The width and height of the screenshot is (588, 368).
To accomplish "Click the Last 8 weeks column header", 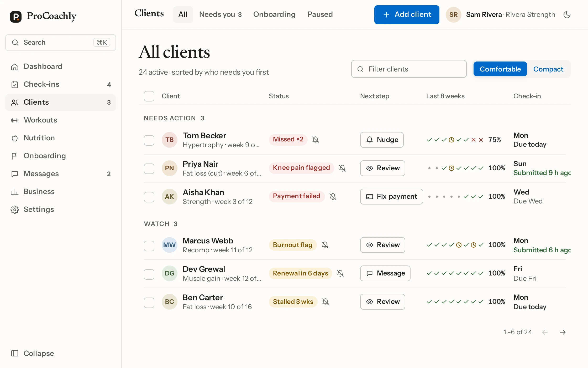I will click(445, 96).
